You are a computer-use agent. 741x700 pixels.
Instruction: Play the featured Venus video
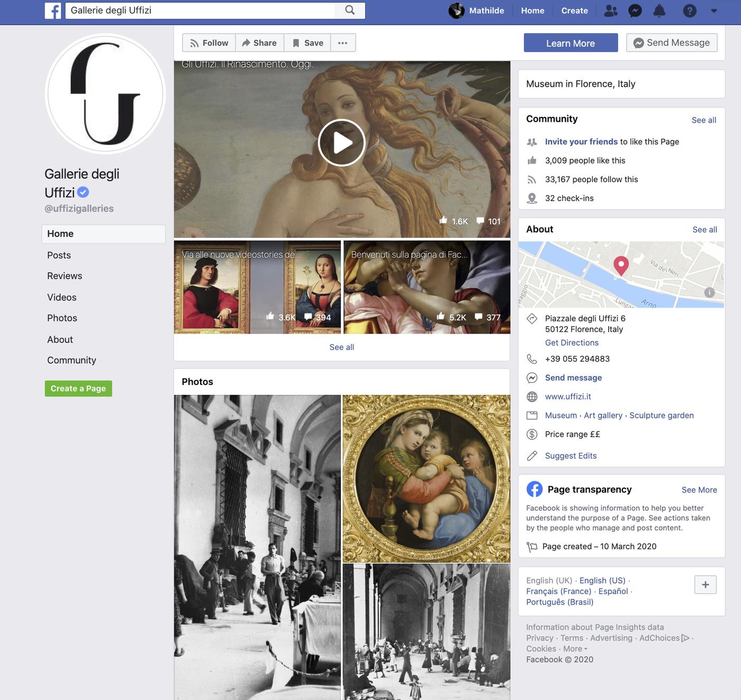tap(342, 142)
